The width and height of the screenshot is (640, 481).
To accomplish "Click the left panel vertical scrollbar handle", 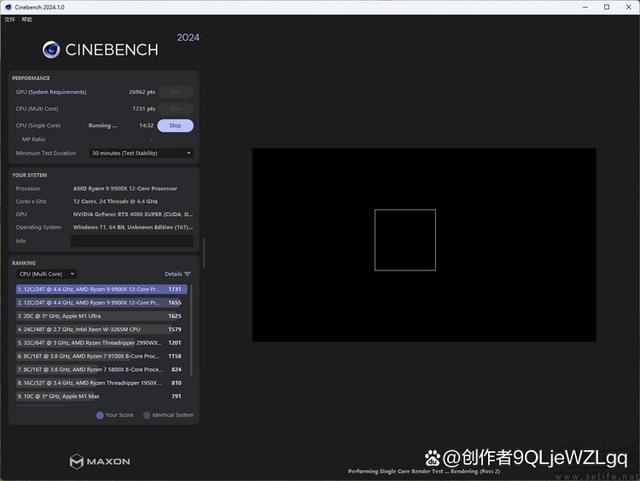I will point(204,253).
